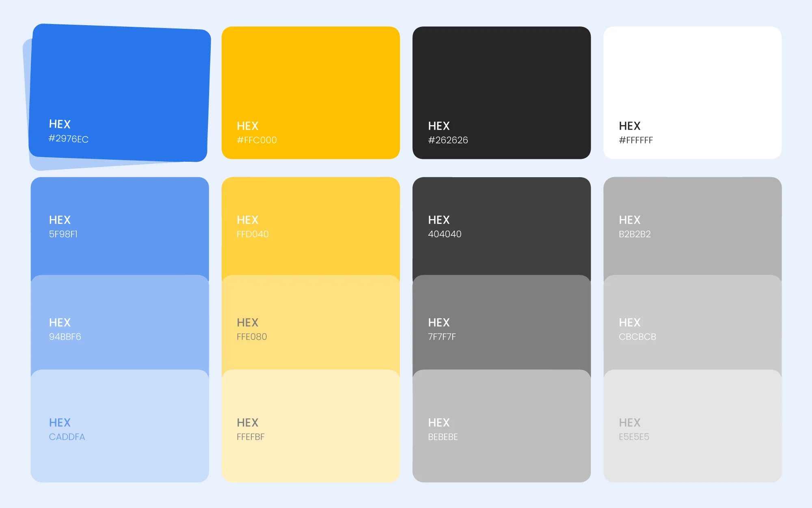Click the FFE080 hex value label

point(252,337)
